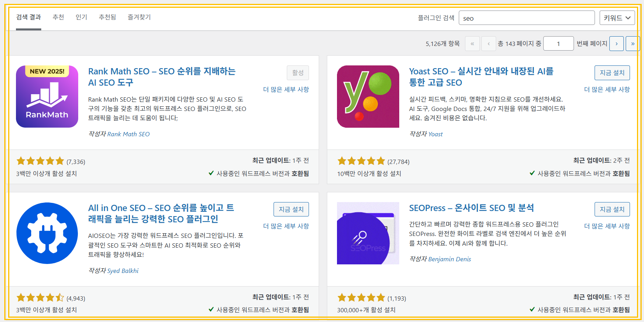Click the Rank Math SEO plugin logo
The width and height of the screenshot is (644, 322).
[x=47, y=97]
